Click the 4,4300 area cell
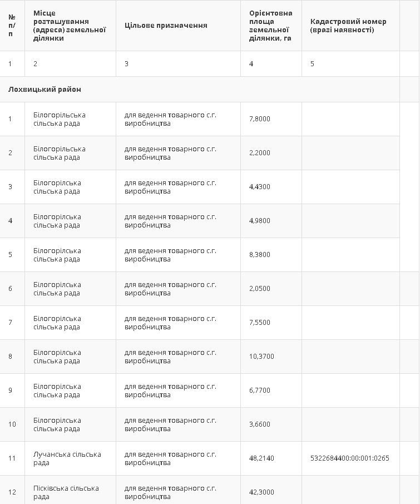Image resolution: width=420 pixels, height=504 pixels. click(x=260, y=187)
